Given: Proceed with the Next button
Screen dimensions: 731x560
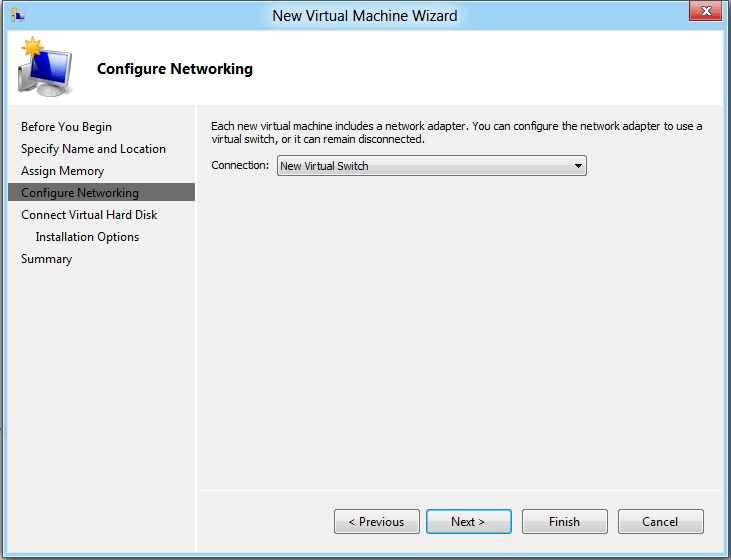Looking at the screenshot, I should (x=468, y=522).
